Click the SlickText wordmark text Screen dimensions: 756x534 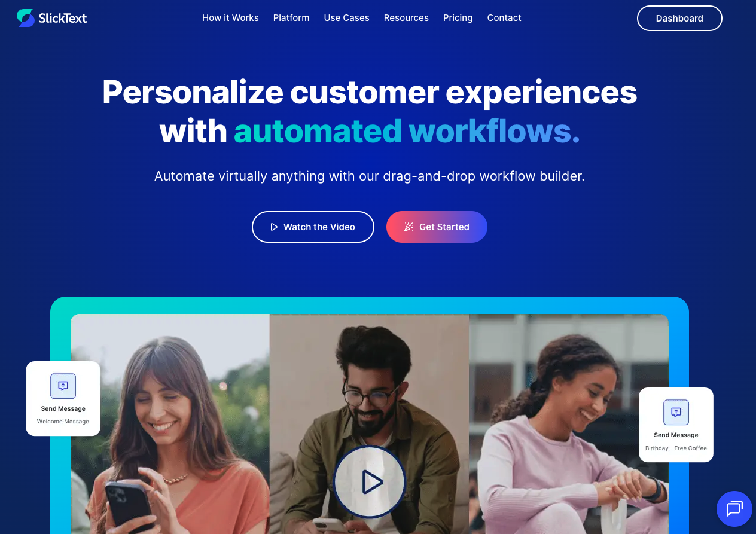63,18
